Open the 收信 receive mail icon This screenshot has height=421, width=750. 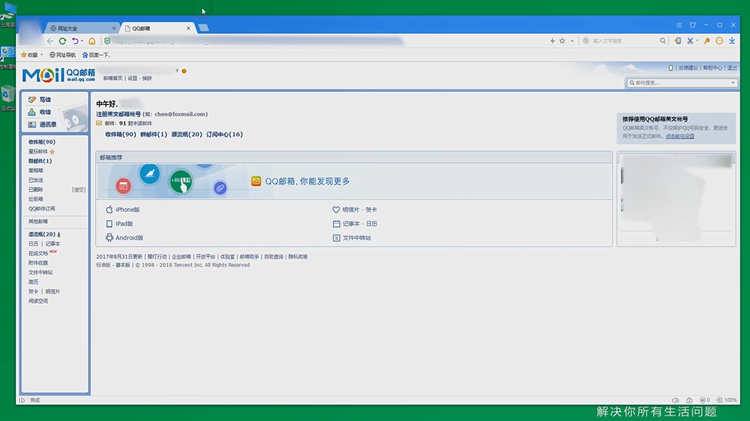coord(32,112)
